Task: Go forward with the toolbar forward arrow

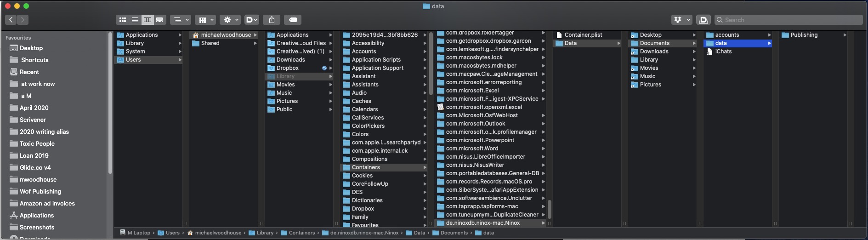Action: (x=23, y=20)
